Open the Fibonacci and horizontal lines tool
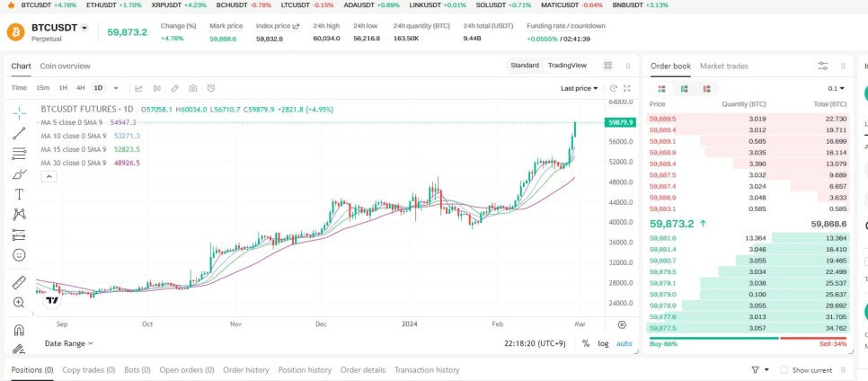 click(x=19, y=154)
